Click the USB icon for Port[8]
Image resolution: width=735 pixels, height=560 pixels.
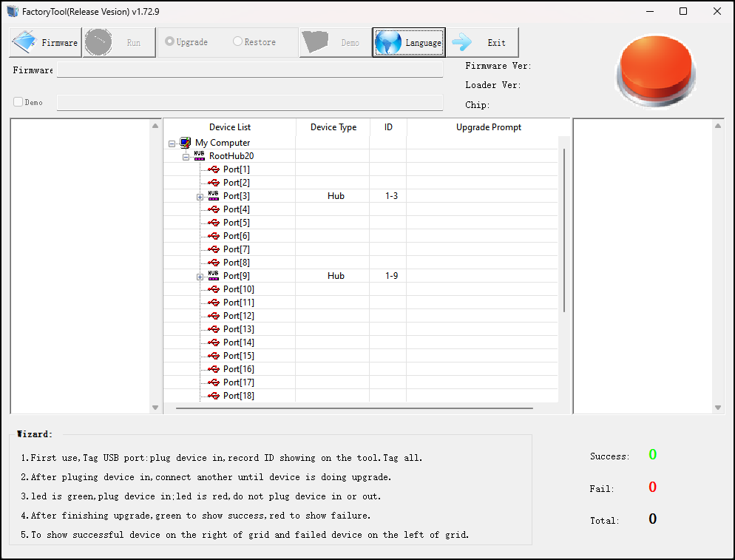[x=214, y=262]
